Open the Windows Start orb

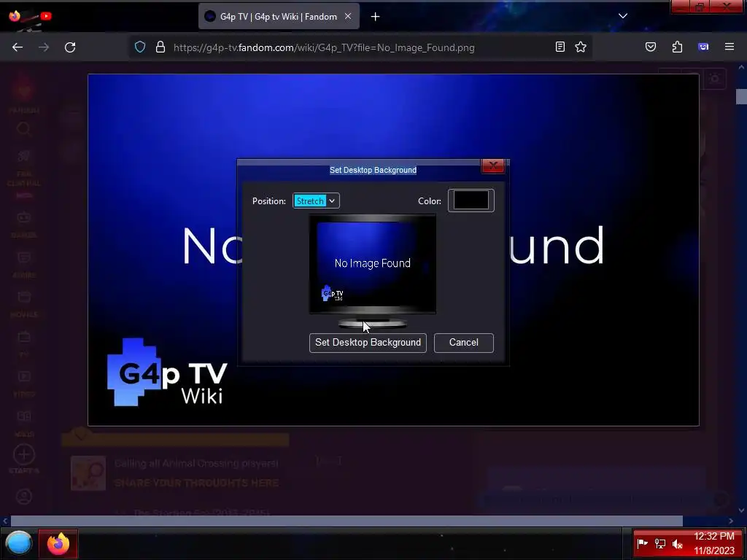pyautogui.click(x=18, y=543)
